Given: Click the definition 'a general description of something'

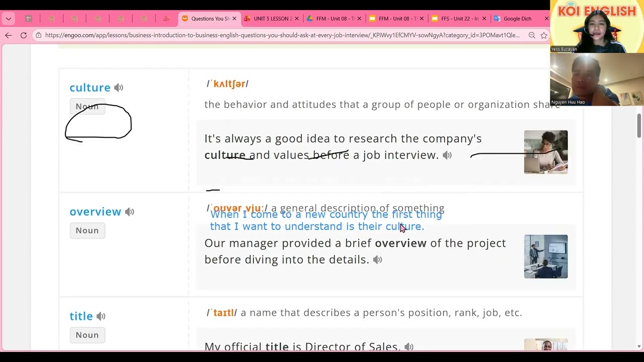Looking at the screenshot, I should point(358,208).
